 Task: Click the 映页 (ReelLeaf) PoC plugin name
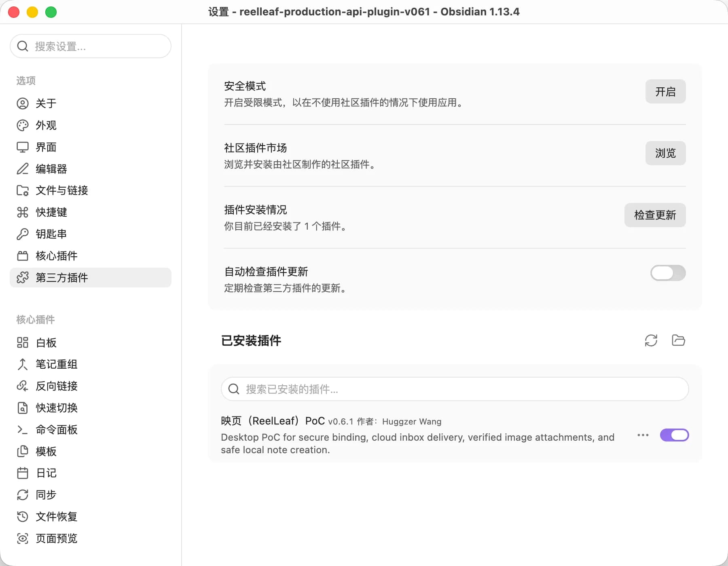[273, 421]
